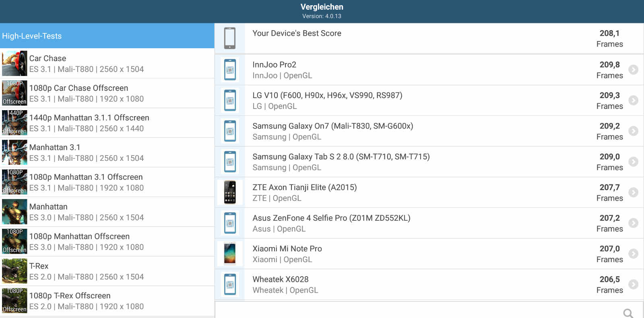
Task: Click the InnJoo Pro2 device icon
Action: (230, 70)
